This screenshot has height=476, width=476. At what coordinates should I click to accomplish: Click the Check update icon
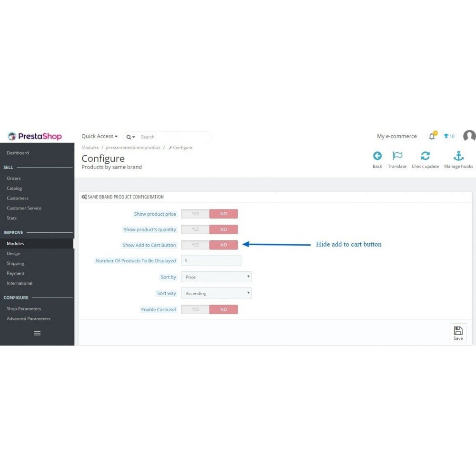click(425, 155)
